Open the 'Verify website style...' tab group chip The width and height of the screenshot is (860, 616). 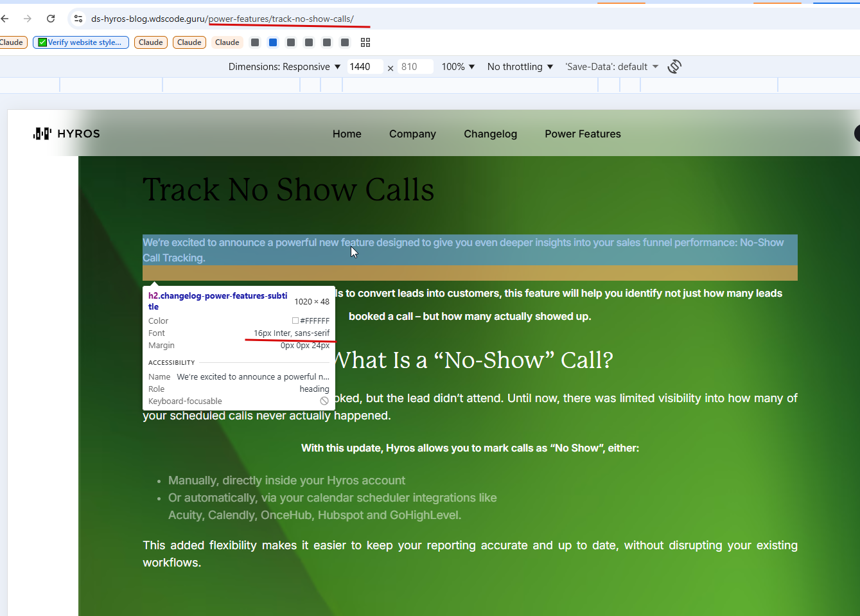click(81, 42)
